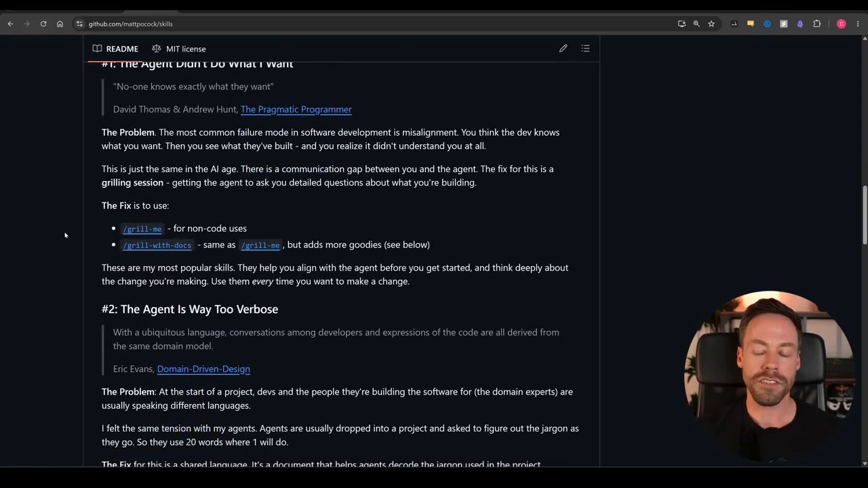The width and height of the screenshot is (868, 488).
Task: Click the text 'The Fix is to use:'
Action: 136,205
